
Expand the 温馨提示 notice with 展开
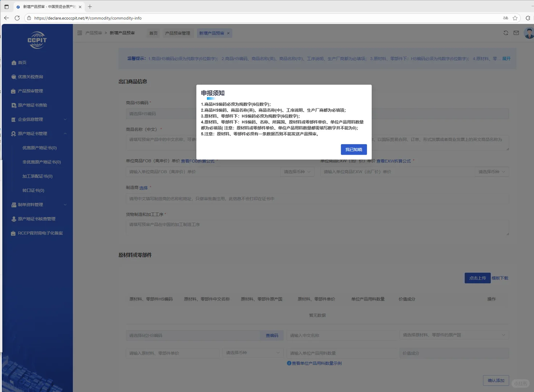(506, 58)
